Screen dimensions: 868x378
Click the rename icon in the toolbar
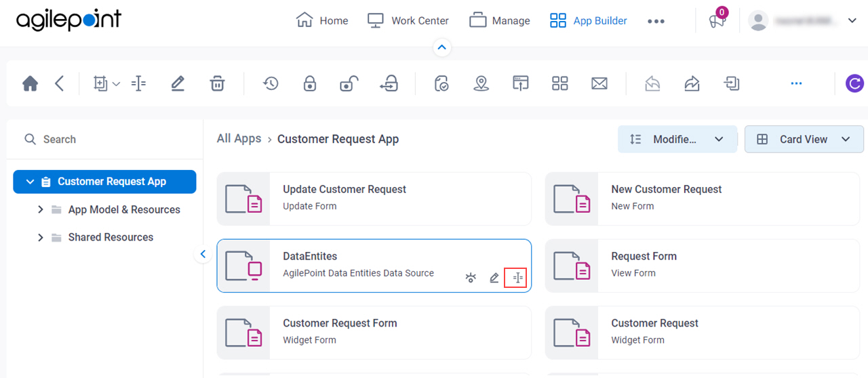pyautogui.click(x=138, y=83)
